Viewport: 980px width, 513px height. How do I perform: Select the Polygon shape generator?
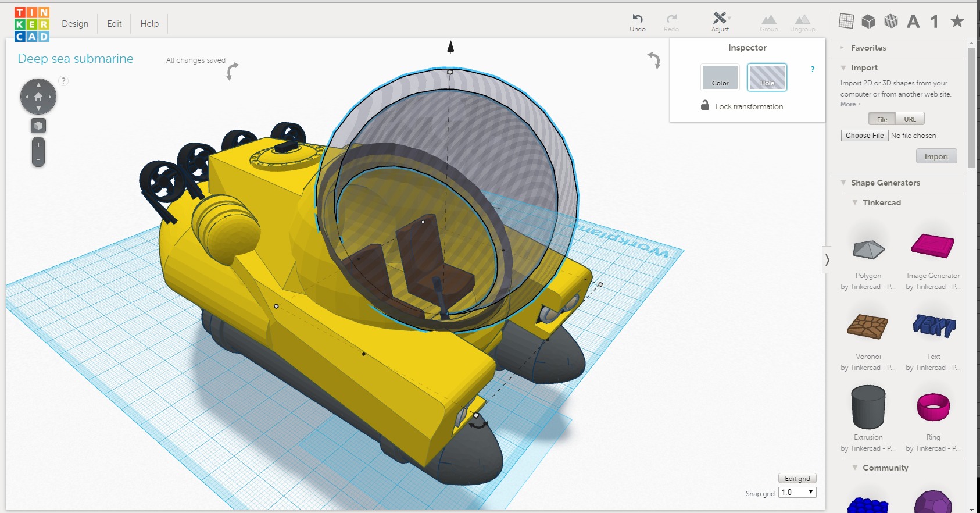pyautogui.click(x=868, y=250)
